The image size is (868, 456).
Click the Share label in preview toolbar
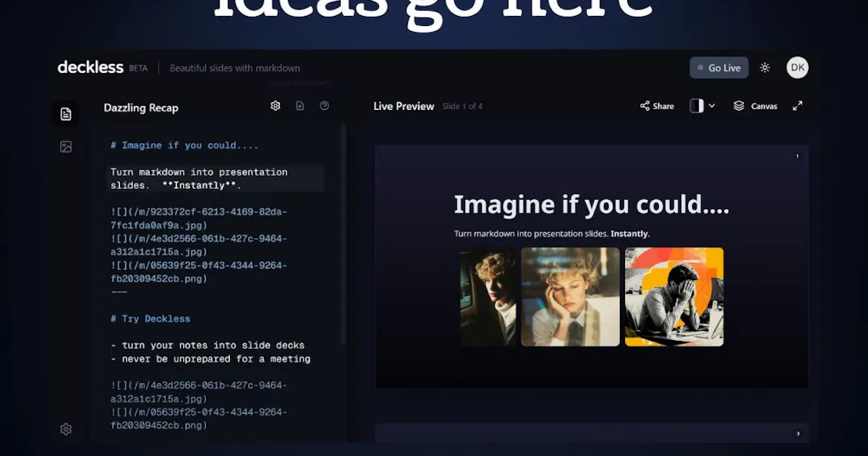[x=663, y=106]
